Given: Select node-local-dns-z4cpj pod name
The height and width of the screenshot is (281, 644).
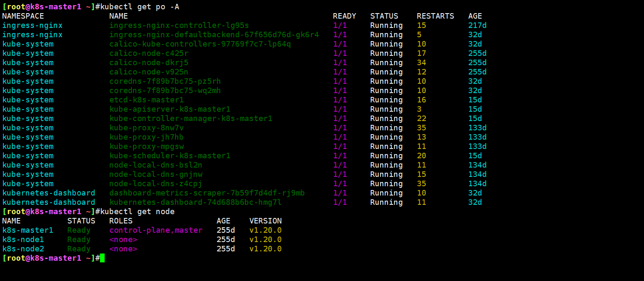Looking at the screenshot, I should click(155, 184).
